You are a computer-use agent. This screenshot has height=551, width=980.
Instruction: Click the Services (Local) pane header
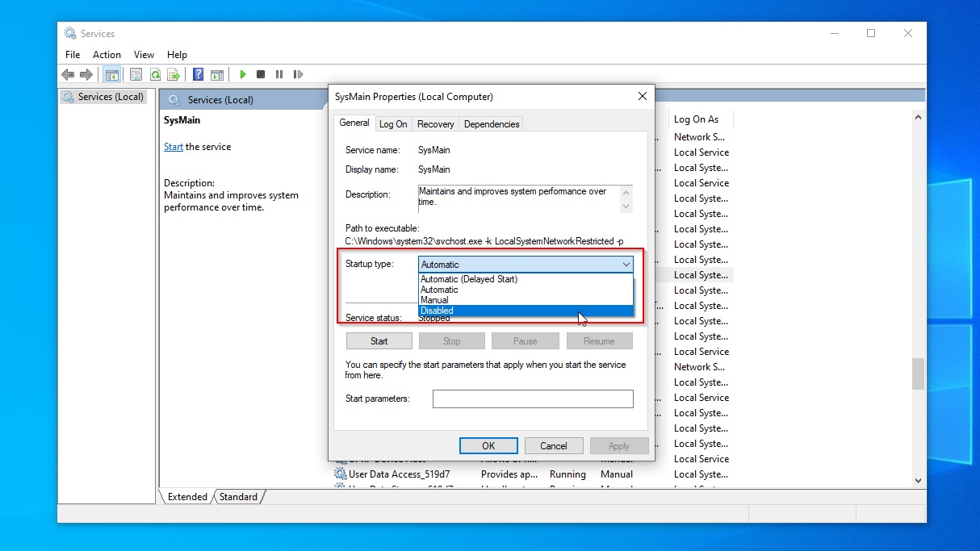(220, 100)
